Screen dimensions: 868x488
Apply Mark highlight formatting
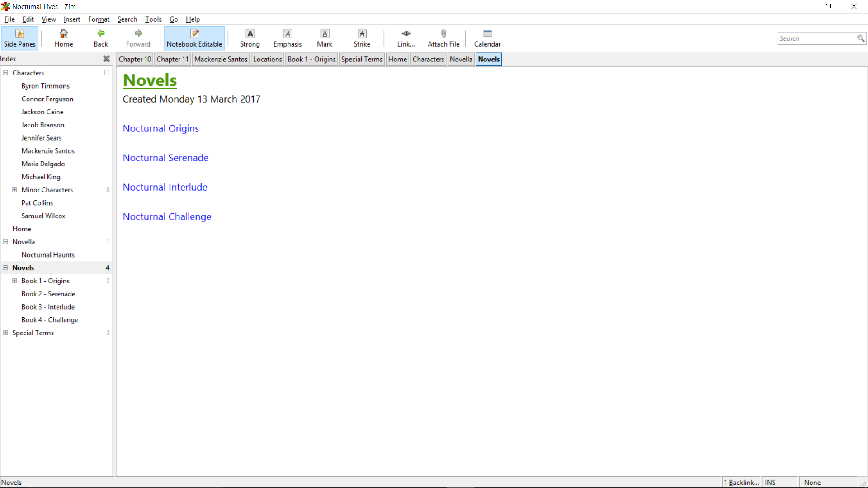[x=325, y=38]
